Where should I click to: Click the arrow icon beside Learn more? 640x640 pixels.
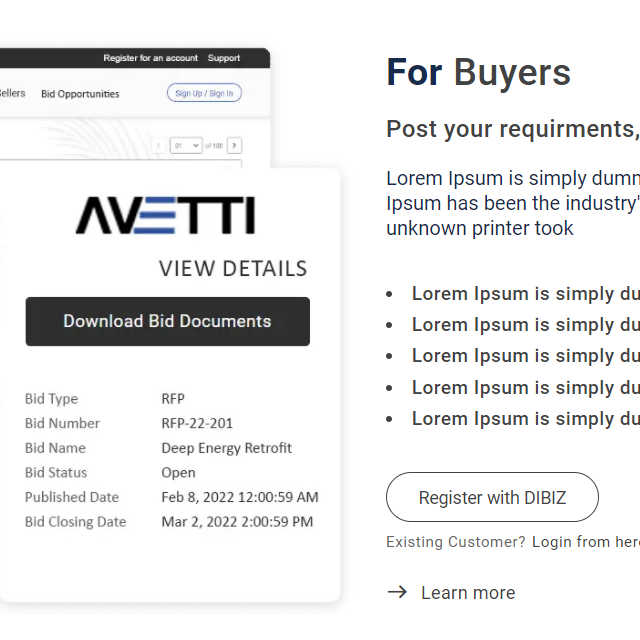tap(397, 592)
